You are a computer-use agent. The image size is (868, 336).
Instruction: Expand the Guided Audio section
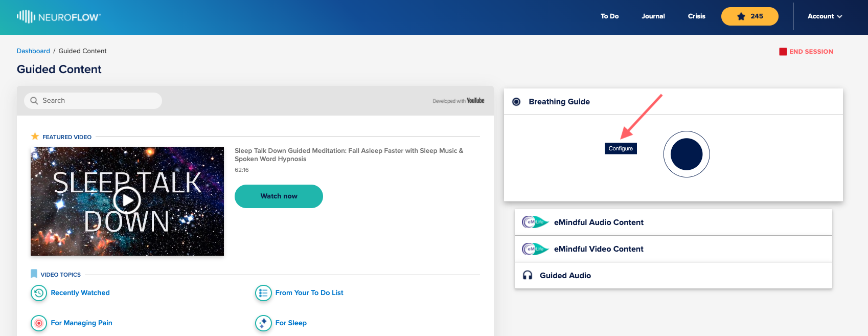click(673, 276)
